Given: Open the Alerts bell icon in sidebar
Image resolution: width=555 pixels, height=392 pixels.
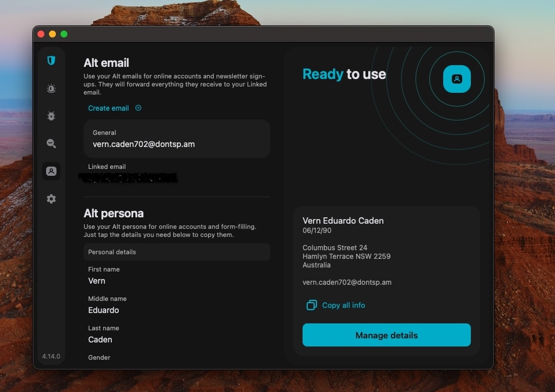Looking at the screenshot, I should 51,88.
